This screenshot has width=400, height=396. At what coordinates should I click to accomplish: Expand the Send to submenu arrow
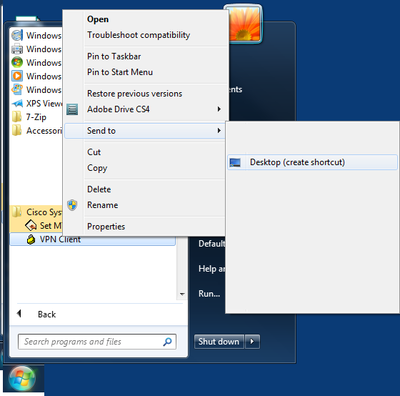tap(219, 131)
